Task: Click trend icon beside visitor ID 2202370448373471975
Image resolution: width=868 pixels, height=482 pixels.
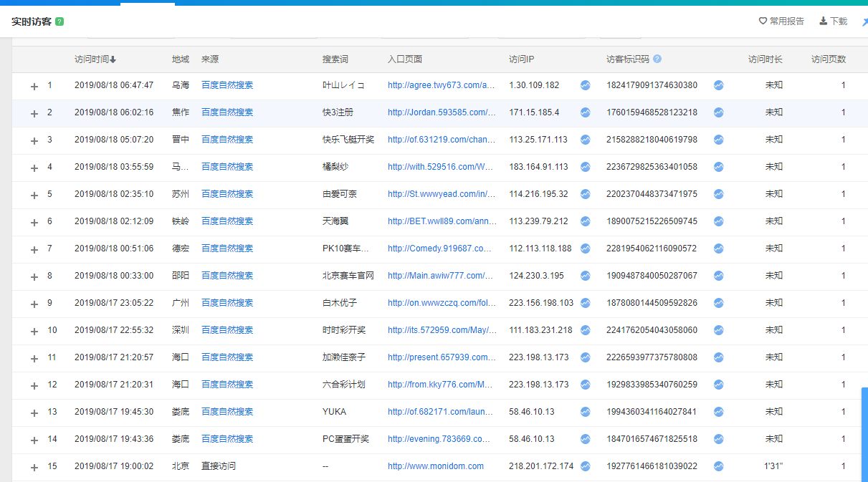Action: pos(719,194)
